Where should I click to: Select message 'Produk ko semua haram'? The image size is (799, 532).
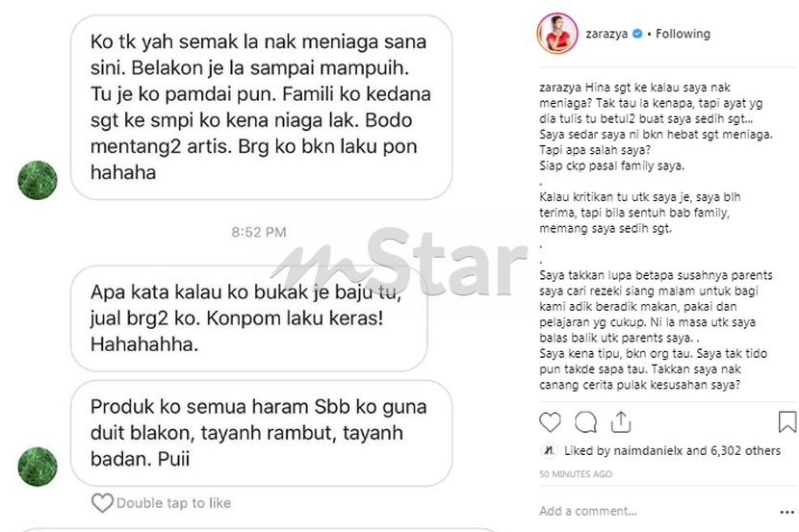(262, 433)
